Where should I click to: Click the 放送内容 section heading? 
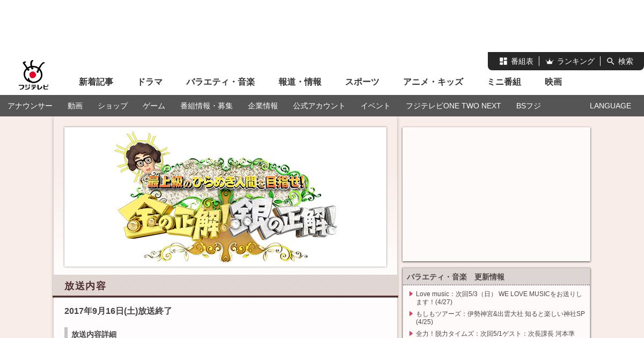(85, 286)
